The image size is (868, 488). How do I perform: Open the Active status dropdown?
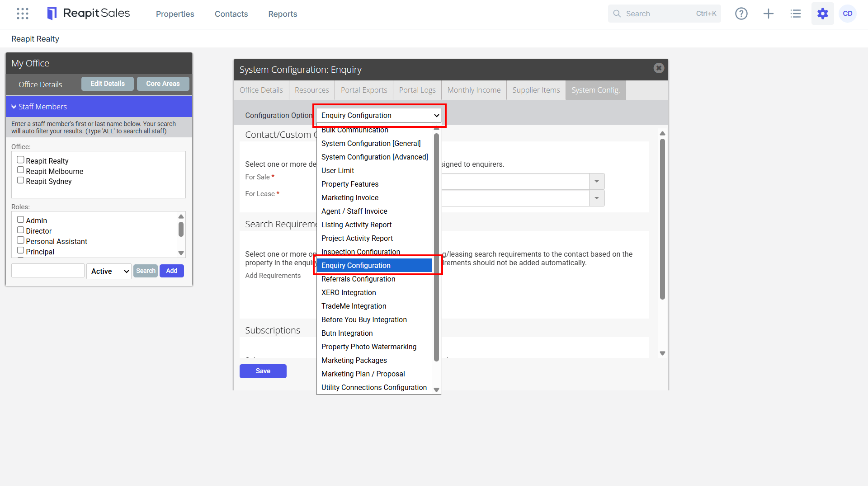tap(109, 271)
